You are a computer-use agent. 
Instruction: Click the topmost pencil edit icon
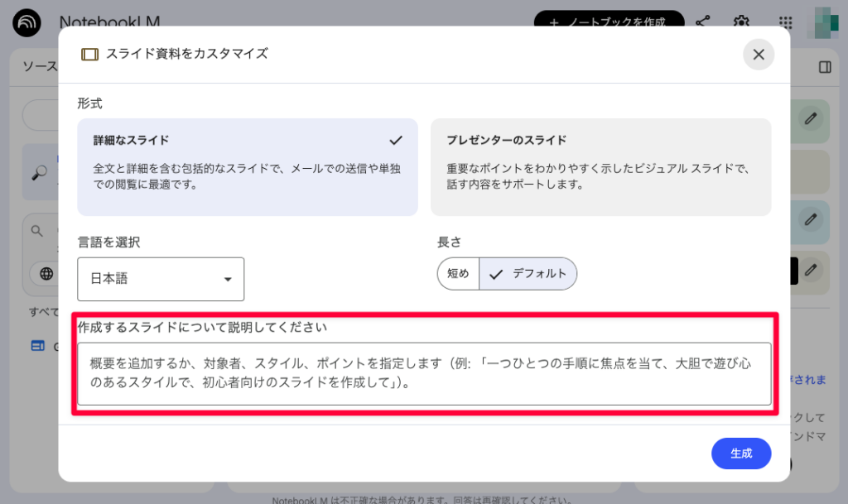pos(809,120)
